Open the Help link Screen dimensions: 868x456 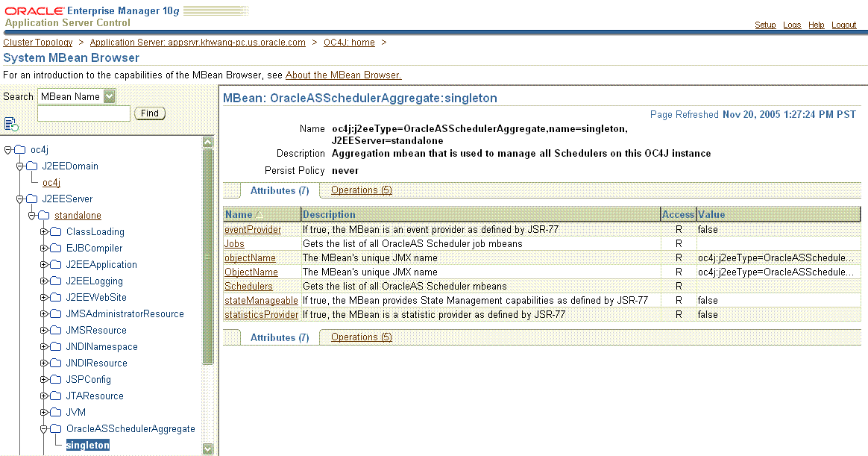coord(816,25)
